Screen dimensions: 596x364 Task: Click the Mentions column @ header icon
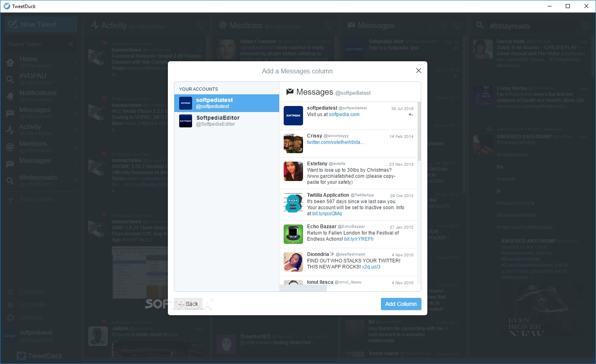pos(223,25)
